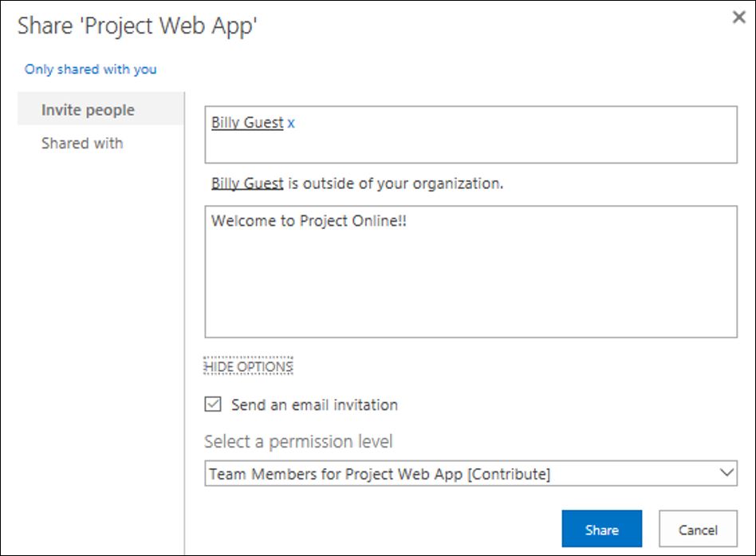Click Billy Guest in the outside-organization notice

[x=247, y=183]
